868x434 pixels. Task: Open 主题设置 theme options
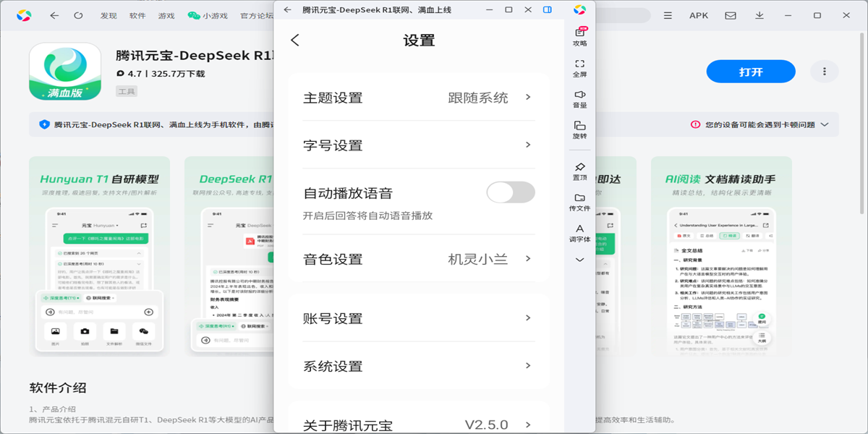click(x=418, y=98)
